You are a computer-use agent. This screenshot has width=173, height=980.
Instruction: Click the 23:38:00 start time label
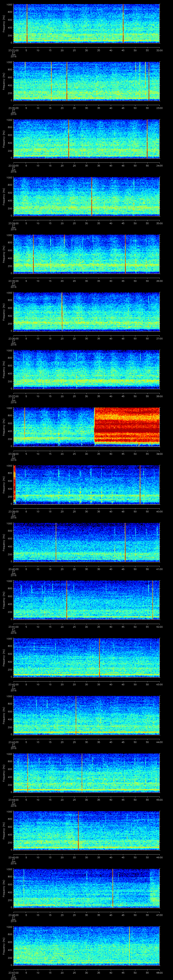[x=13, y=454]
